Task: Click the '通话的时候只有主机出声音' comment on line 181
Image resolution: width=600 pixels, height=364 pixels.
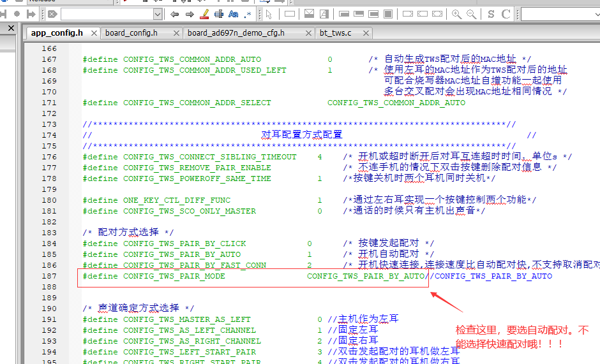Action: pos(414,210)
